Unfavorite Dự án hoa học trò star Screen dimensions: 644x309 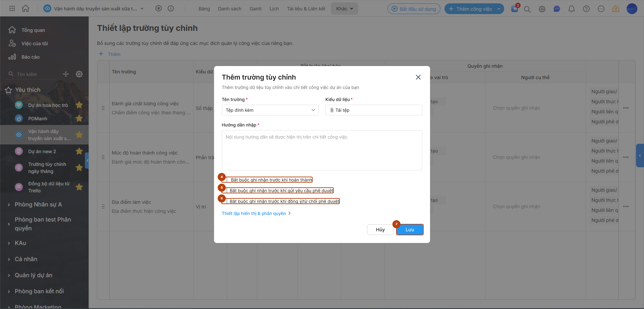[79, 105]
